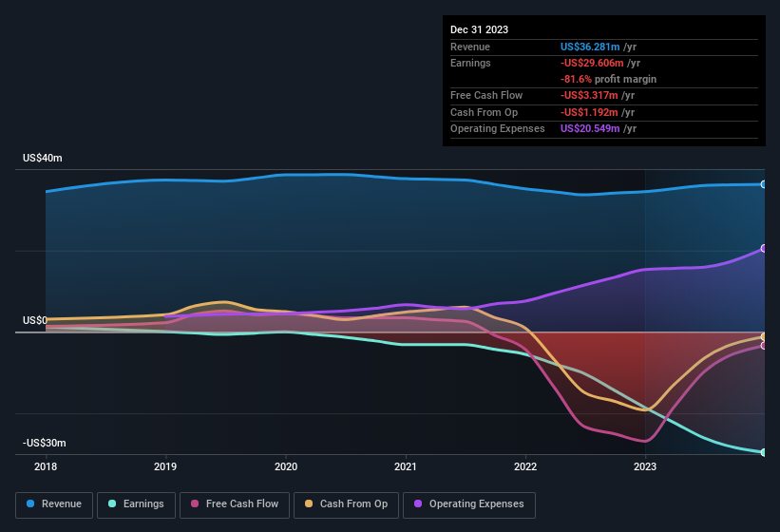
Task: Select the 2023 x-axis label
Action: click(645, 466)
